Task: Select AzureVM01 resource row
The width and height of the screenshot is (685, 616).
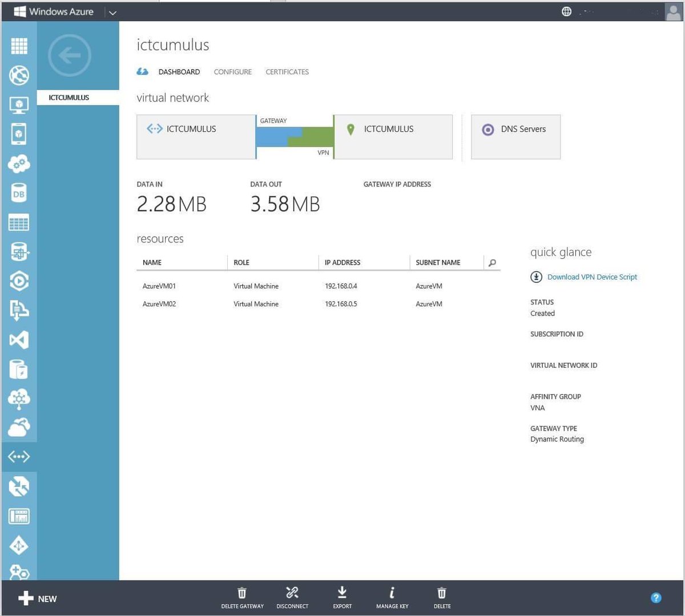Action: (319, 286)
